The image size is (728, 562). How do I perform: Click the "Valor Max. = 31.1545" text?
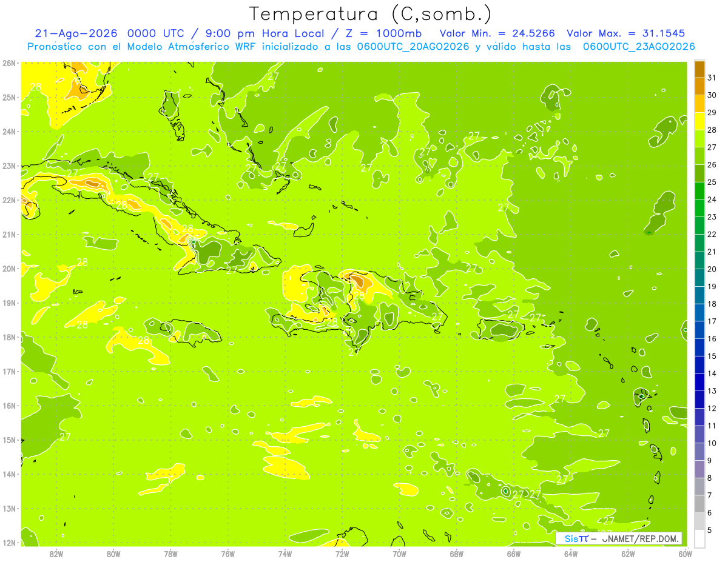626,33
